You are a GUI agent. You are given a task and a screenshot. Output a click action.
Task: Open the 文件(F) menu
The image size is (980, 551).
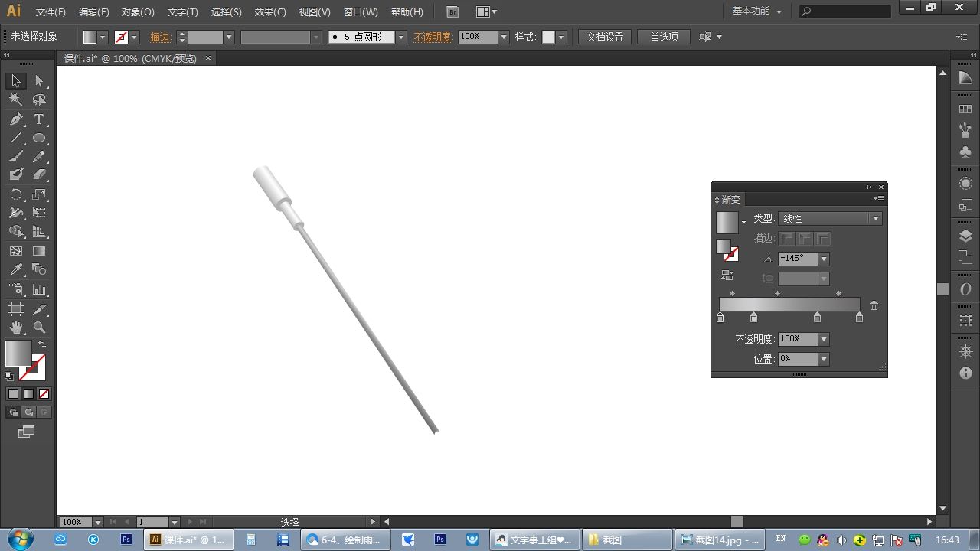pos(51,12)
